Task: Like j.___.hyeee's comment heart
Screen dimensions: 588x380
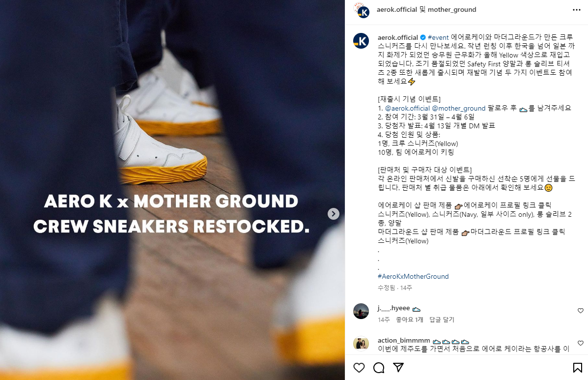Action: click(x=581, y=311)
